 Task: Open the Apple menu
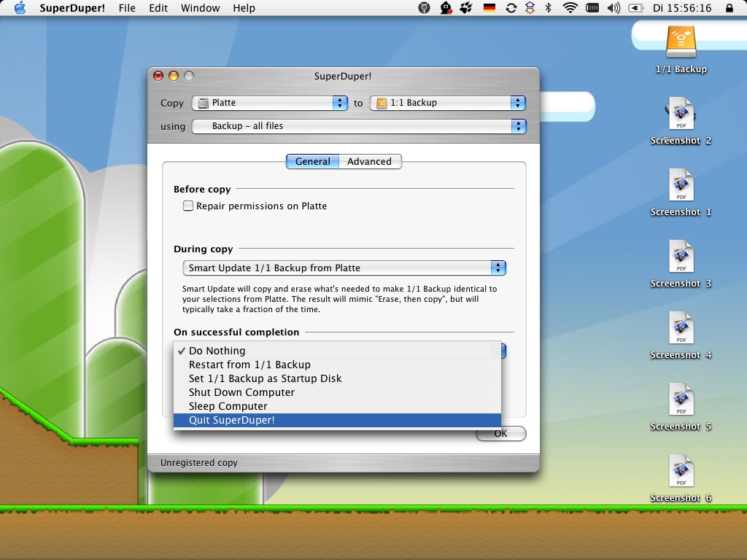pos(20,8)
